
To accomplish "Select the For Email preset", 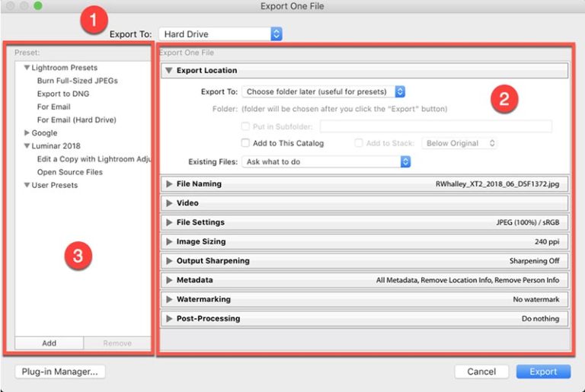I will (54, 107).
